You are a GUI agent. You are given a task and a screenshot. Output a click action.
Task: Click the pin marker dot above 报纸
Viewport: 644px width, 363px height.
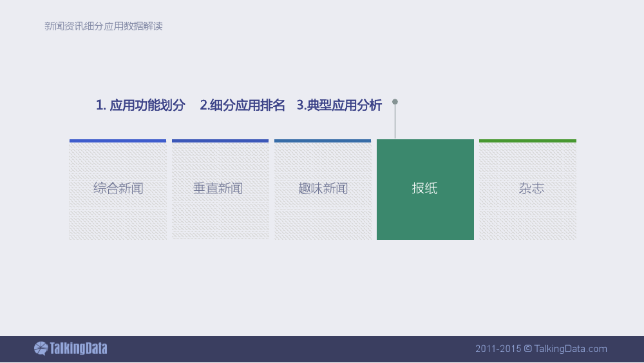click(395, 101)
